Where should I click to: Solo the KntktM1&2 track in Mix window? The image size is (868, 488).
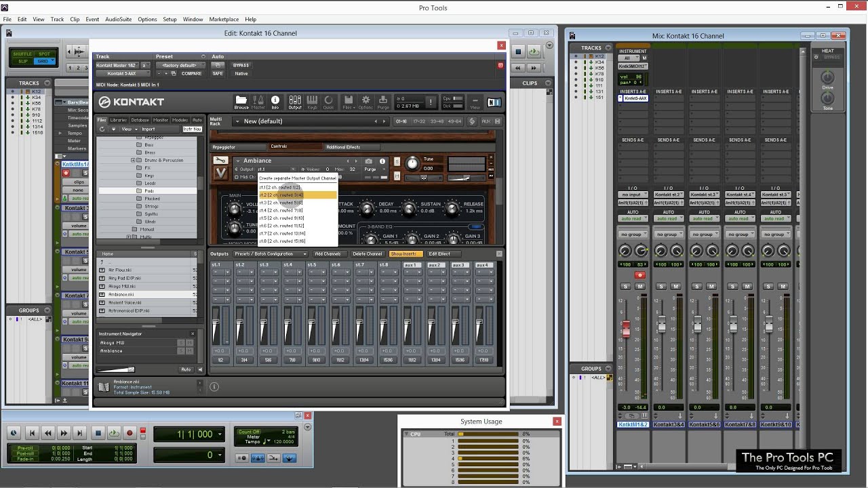626,287
